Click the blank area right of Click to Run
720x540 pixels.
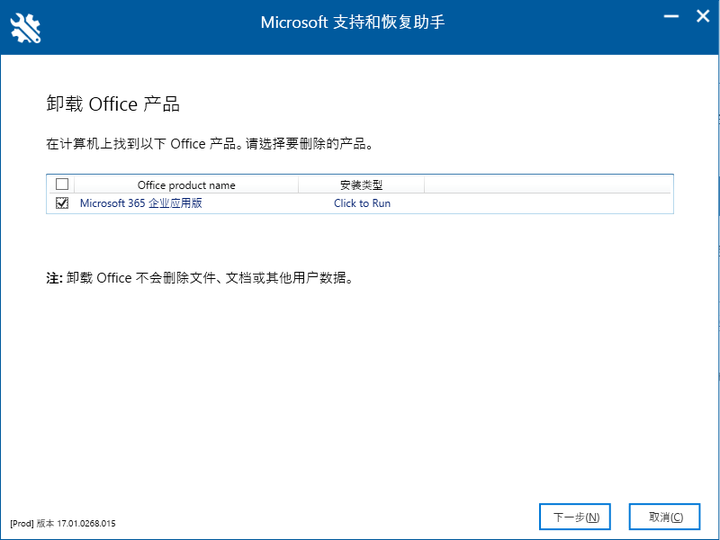point(548,203)
